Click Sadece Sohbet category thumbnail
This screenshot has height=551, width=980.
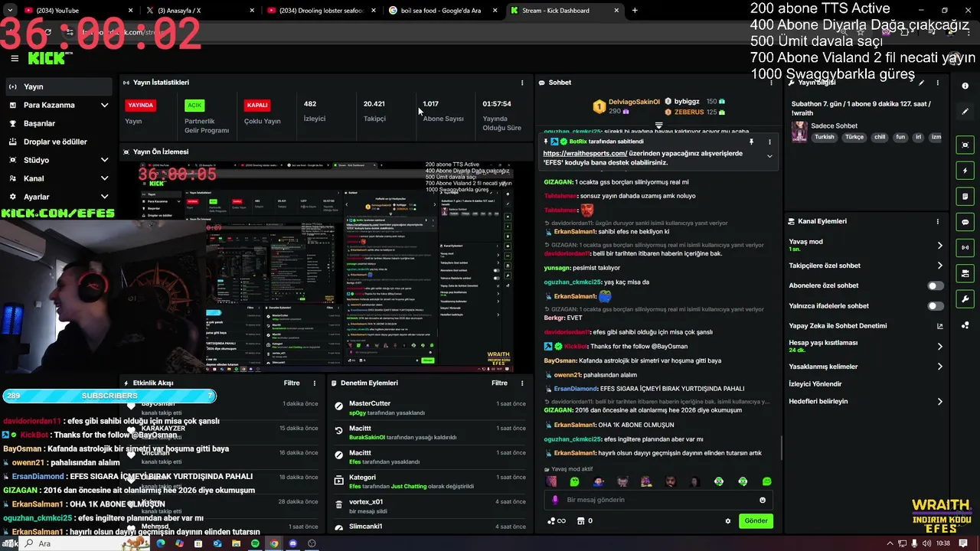(x=799, y=132)
